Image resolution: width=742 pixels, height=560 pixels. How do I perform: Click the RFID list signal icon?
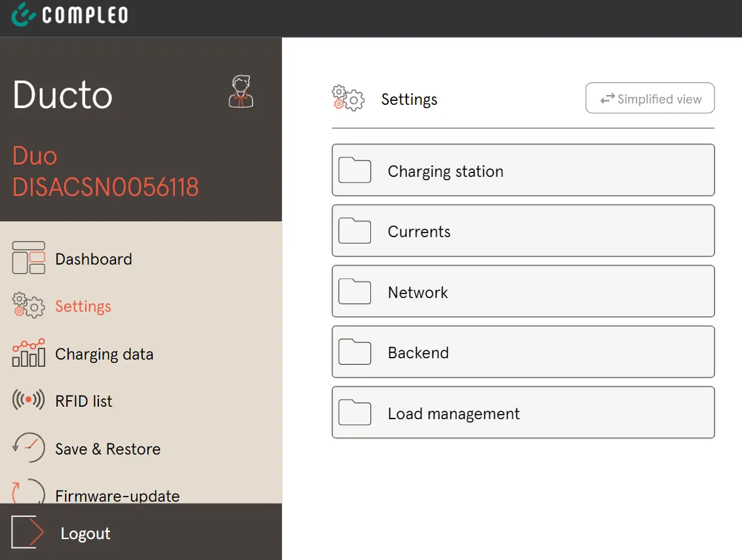[x=28, y=400]
